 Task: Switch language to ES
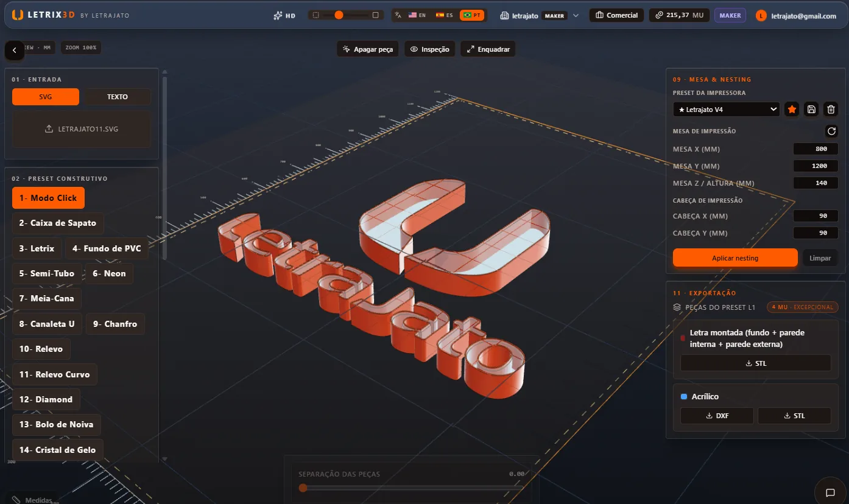point(444,15)
